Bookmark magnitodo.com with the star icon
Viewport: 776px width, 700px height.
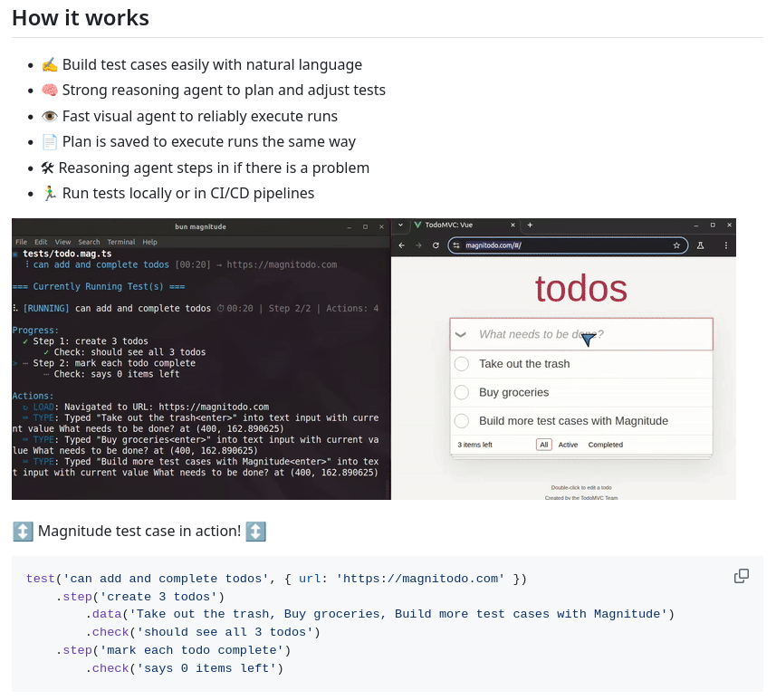tap(676, 245)
